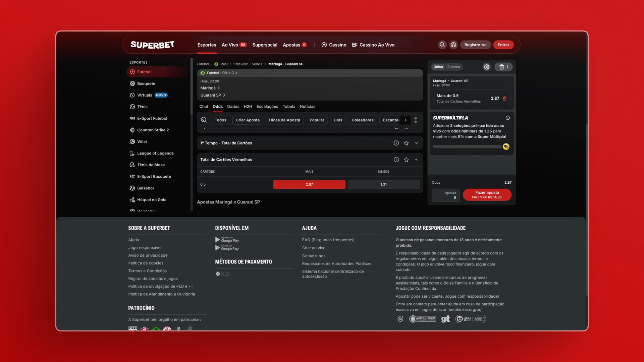Show Supermúltipla info icon

click(507, 118)
